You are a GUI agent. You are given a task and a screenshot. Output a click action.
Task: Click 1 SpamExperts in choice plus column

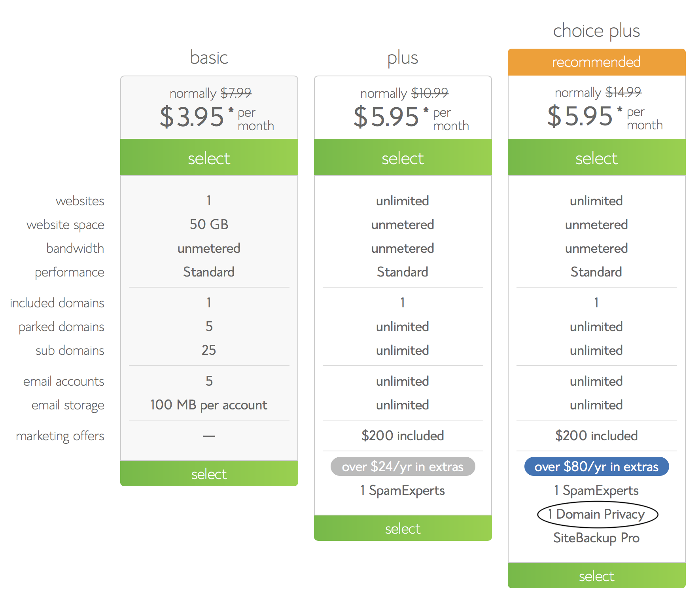(x=596, y=491)
